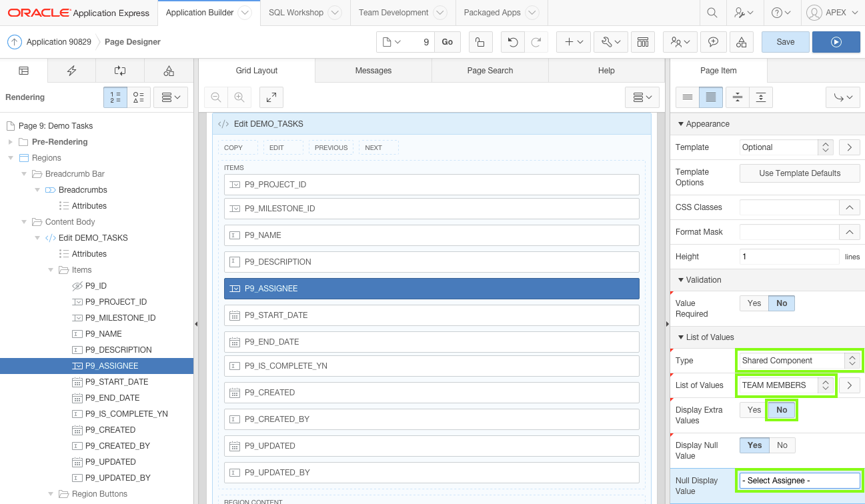Toggle group by component type
Viewport: 865px width, 504px height.
coord(139,97)
